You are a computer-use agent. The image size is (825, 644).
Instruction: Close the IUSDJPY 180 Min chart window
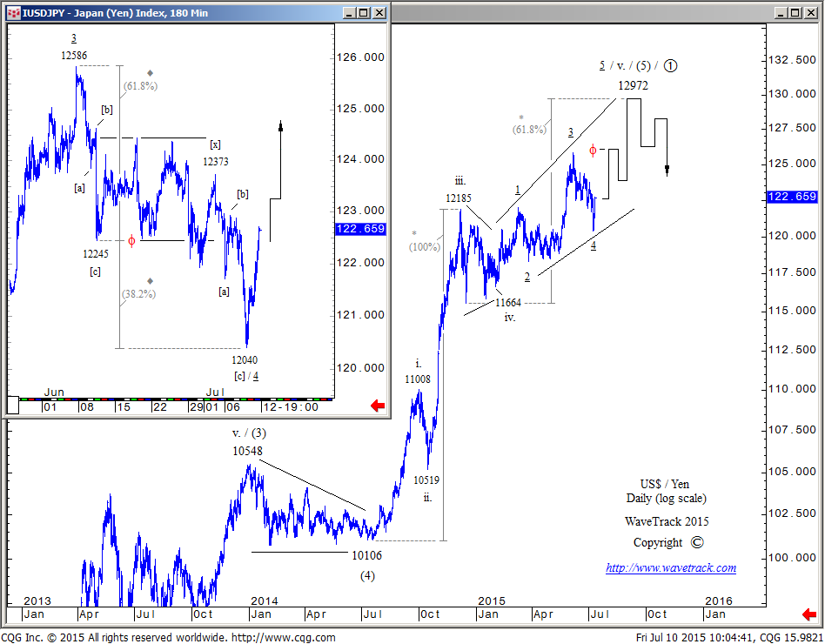click(379, 13)
